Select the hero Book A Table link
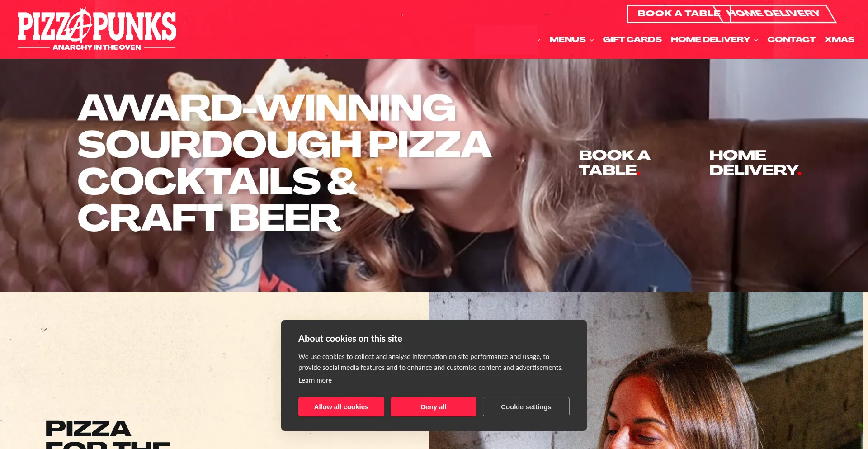This screenshot has width=868, height=449. (x=614, y=163)
